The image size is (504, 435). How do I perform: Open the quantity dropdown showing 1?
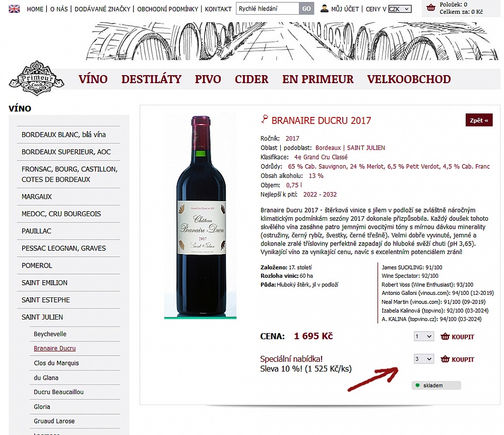[424, 337]
